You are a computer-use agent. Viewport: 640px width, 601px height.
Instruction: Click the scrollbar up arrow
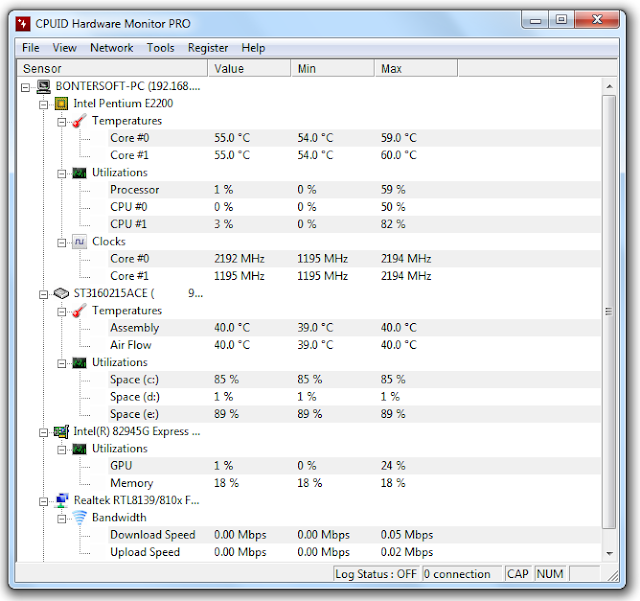click(609, 86)
